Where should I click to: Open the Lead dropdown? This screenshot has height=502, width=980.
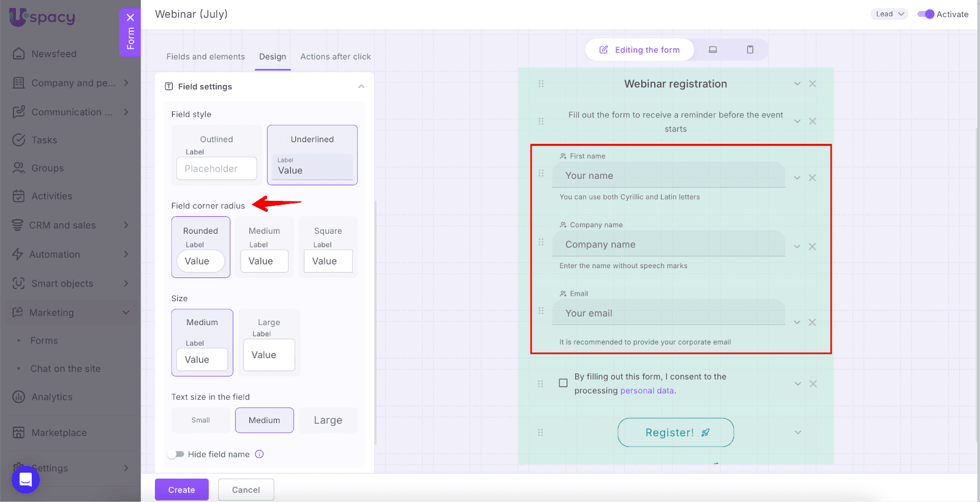[889, 14]
